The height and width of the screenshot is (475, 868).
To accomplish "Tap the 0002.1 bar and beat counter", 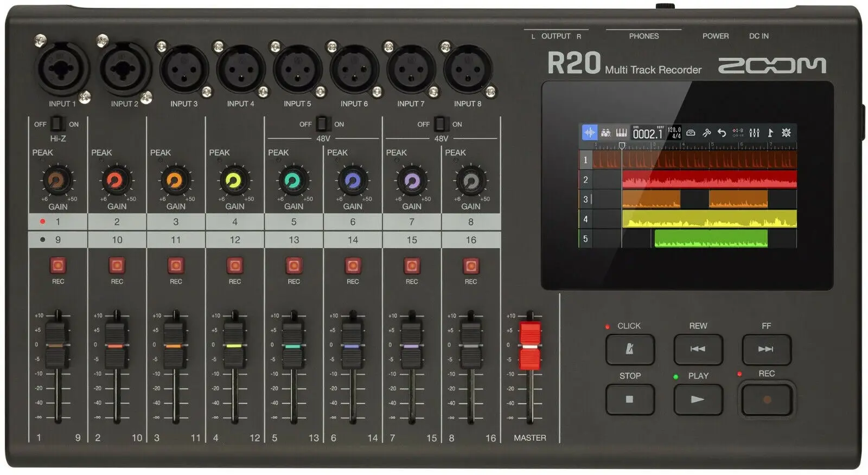I will coord(648,133).
